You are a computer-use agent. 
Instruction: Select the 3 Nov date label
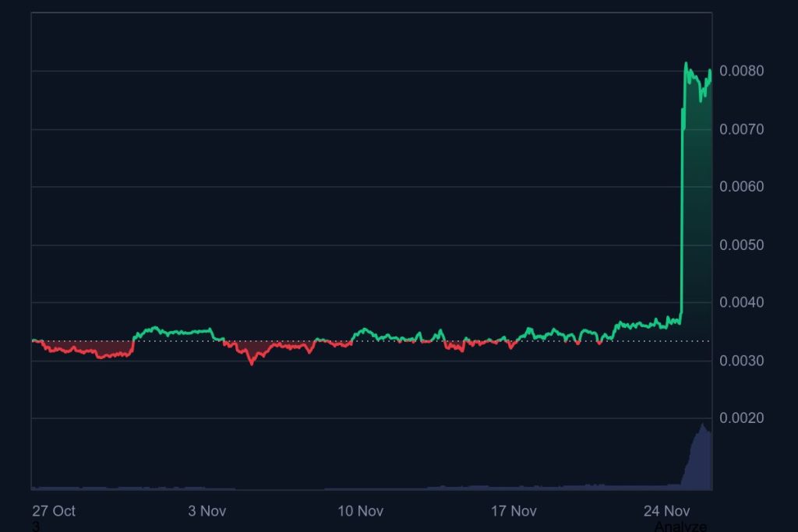tap(207, 512)
